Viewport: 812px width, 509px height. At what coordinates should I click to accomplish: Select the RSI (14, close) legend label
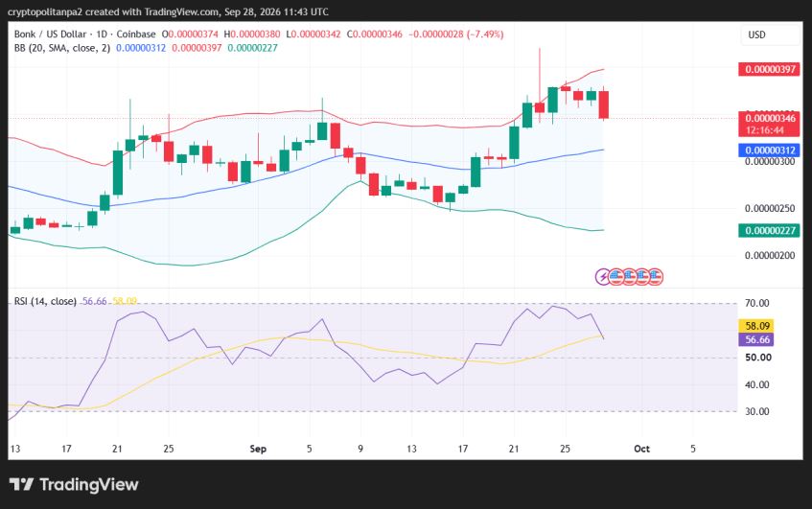tap(45, 301)
